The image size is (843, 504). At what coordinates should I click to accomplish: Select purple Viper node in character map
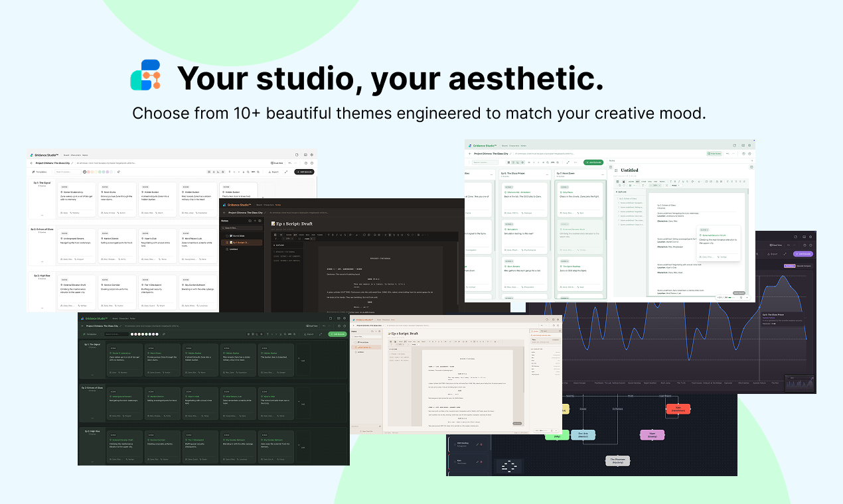(x=652, y=435)
